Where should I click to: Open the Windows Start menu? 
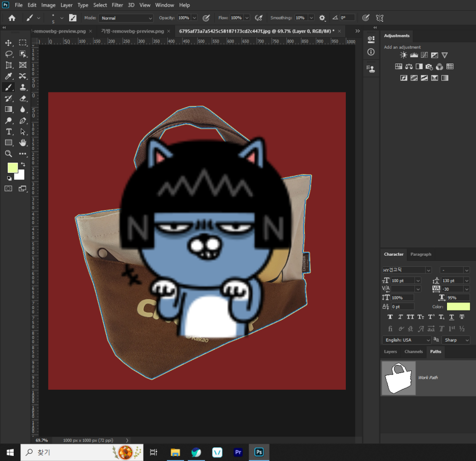point(10,452)
